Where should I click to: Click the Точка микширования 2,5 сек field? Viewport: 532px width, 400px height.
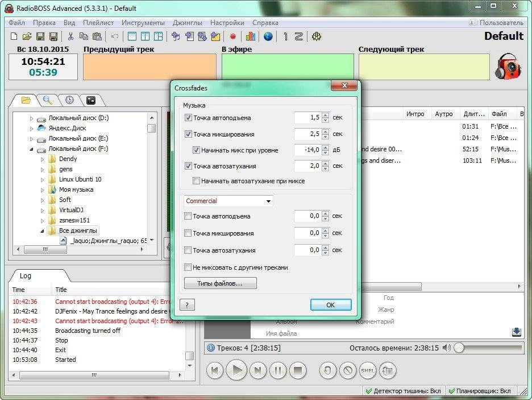(307, 134)
